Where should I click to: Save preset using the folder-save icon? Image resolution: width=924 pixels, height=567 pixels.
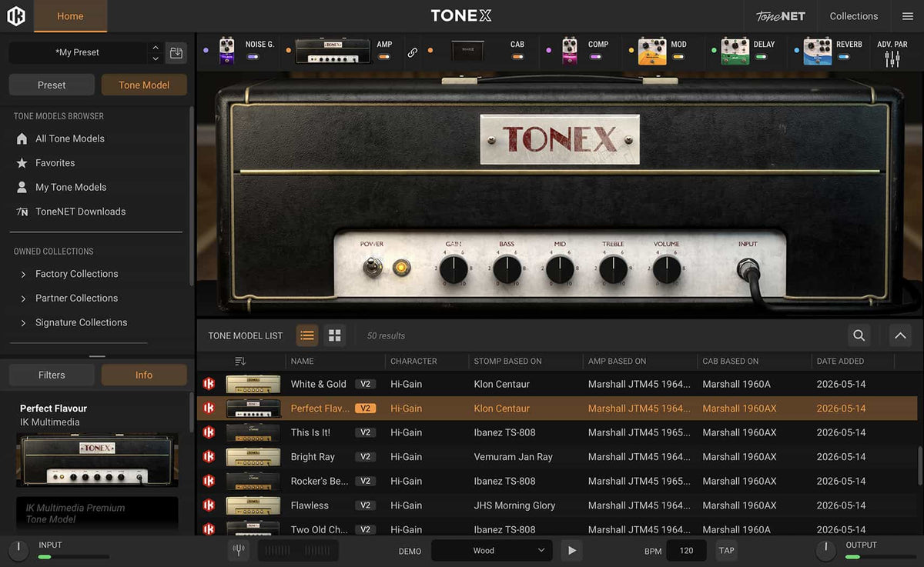(x=176, y=53)
